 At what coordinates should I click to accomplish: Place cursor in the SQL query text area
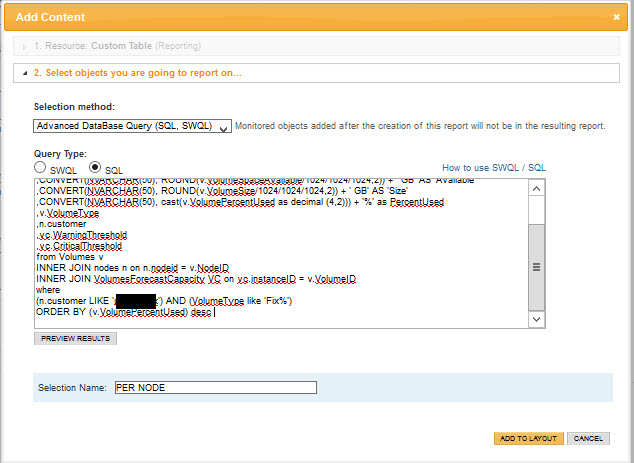coord(281,253)
